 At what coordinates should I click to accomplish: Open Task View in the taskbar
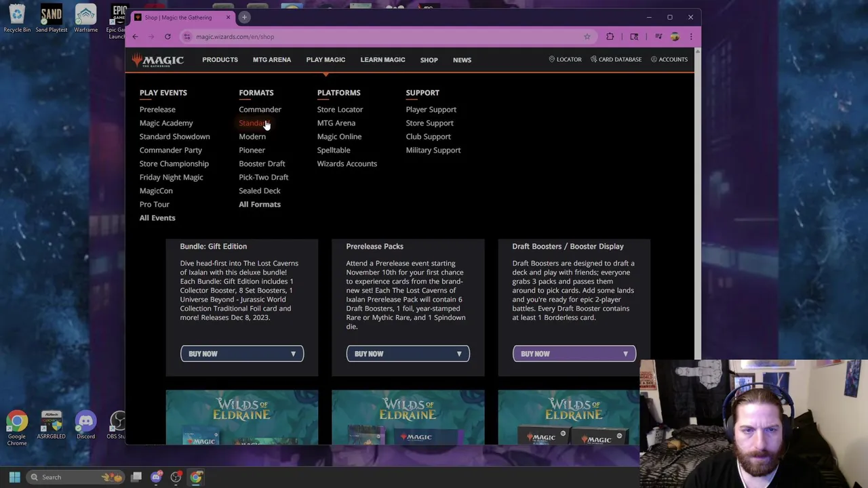tap(136, 477)
